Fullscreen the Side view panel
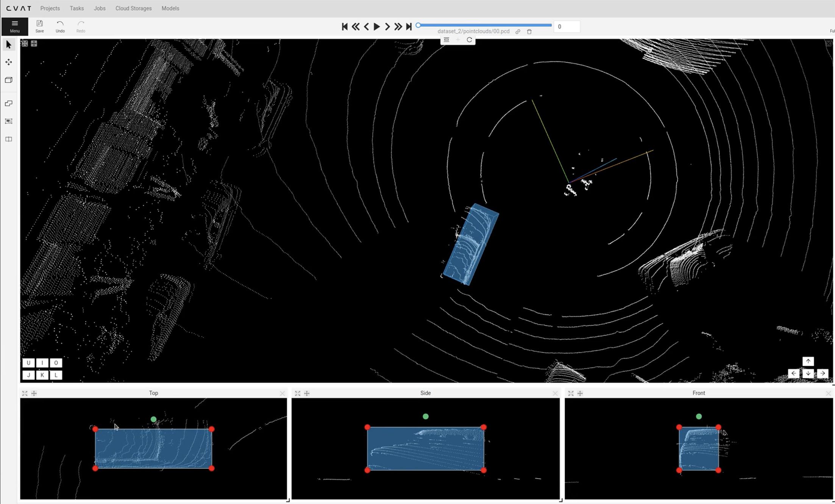 298,394
